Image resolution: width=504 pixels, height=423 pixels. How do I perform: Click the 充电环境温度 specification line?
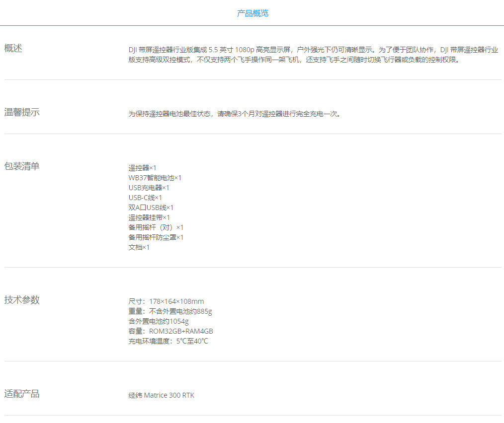(168, 341)
